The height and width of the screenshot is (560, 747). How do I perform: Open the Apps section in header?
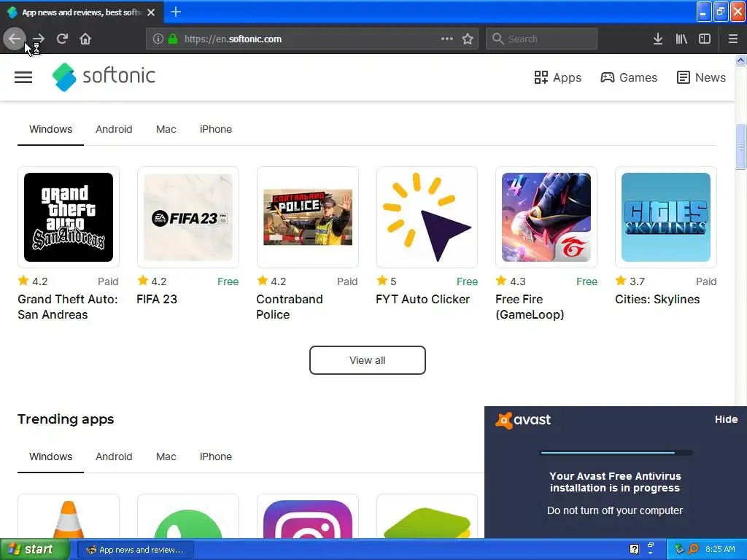[x=557, y=77]
